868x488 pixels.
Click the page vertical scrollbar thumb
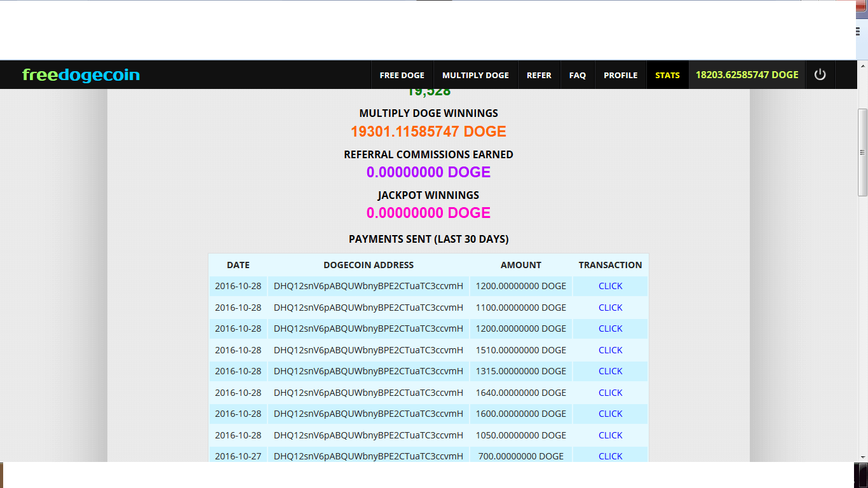tap(862, 152)
